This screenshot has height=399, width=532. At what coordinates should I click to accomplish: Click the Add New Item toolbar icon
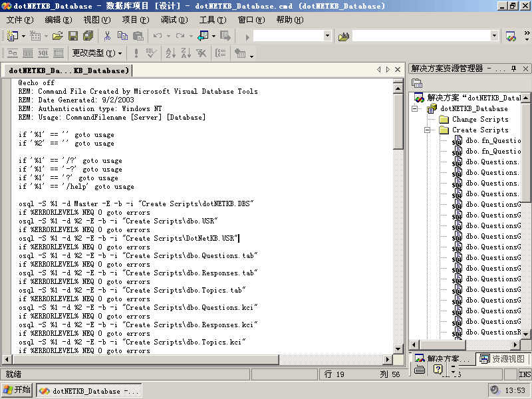tap(35, 36)
